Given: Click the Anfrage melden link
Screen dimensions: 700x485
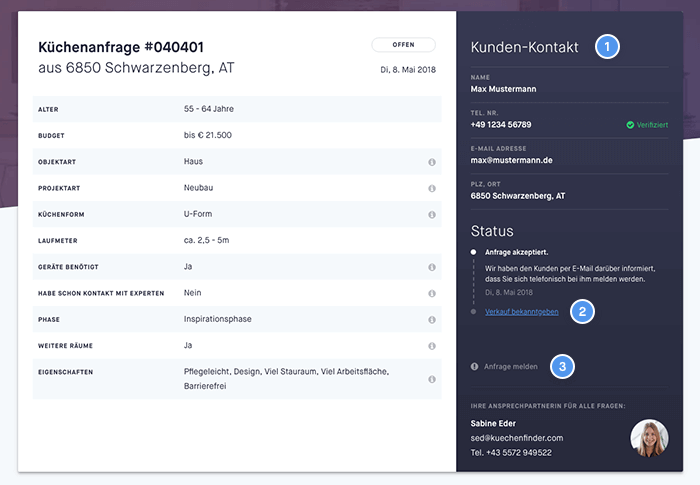Looking at the screenshot, I should click(511, 367).
